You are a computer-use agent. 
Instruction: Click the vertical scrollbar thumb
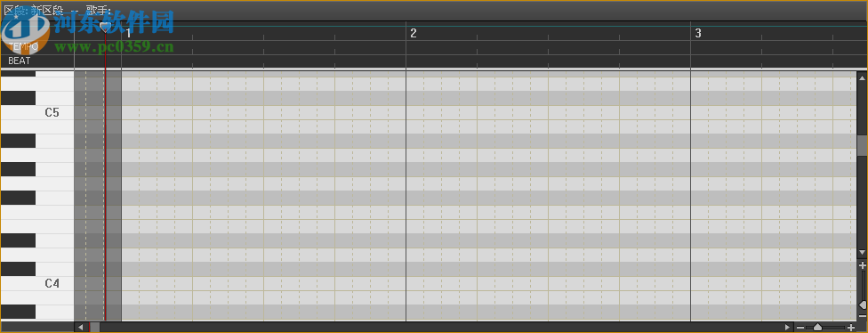862,146
